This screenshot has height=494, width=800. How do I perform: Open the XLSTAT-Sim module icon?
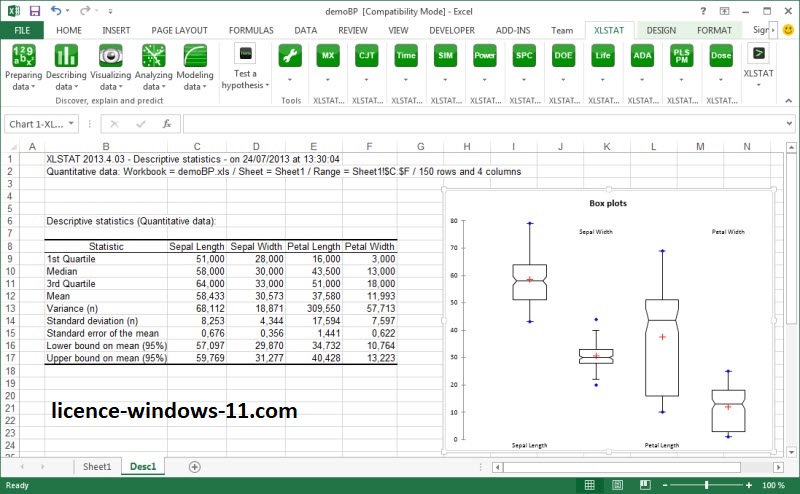tap(445, 56)
